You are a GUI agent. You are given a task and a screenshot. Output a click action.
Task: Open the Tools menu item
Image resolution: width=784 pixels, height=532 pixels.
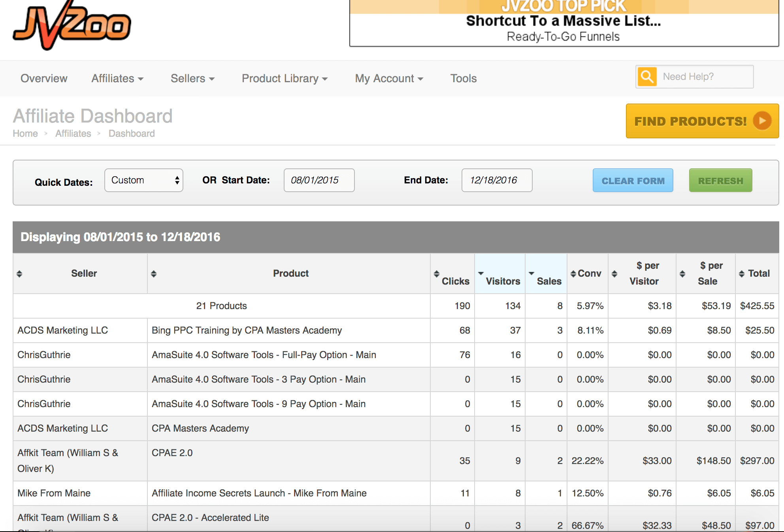[x=464, y=78]
